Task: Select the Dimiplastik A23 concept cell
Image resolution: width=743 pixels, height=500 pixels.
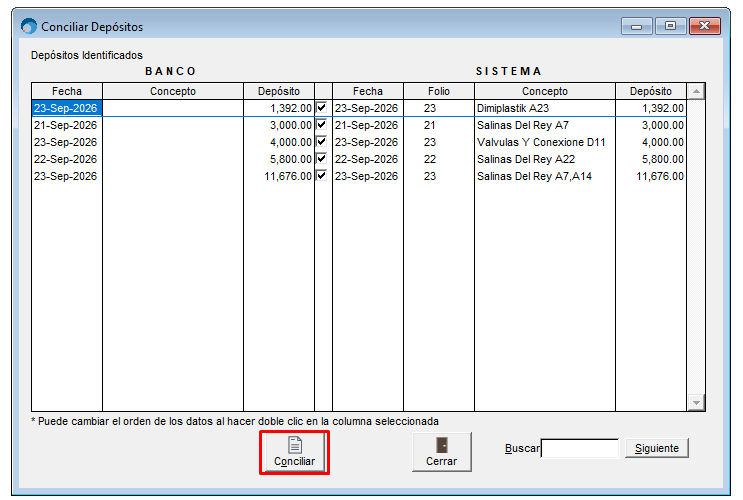Action: 545,108
